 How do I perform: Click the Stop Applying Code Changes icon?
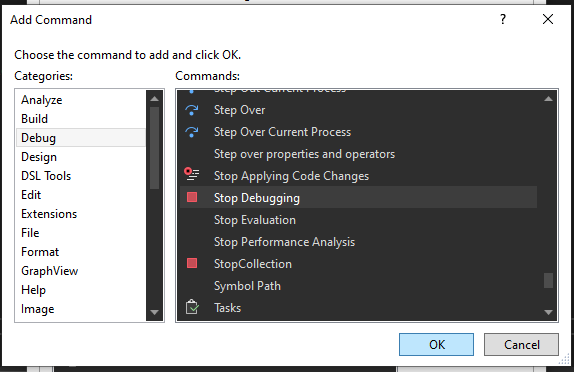point(191,174)
